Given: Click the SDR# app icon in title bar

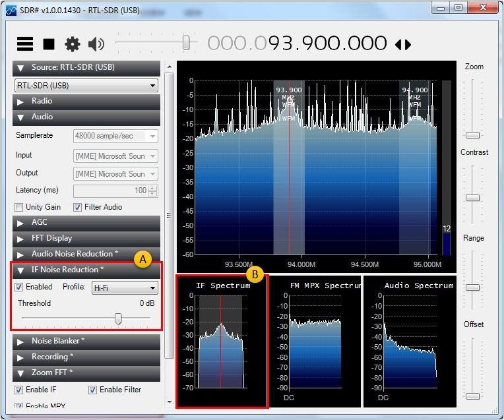Looking at the screenshot, I should click(x=11, y=11).
